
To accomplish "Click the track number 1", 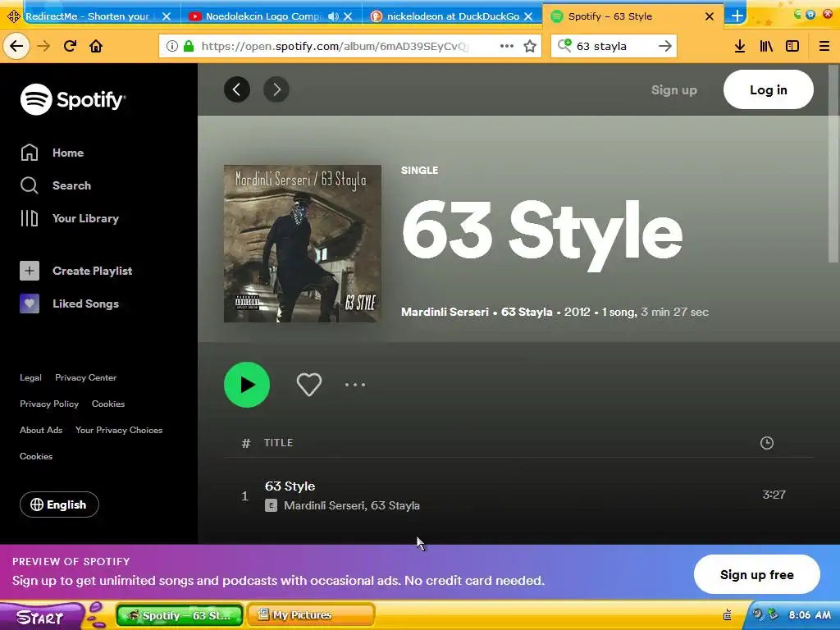I will [244, 496].
